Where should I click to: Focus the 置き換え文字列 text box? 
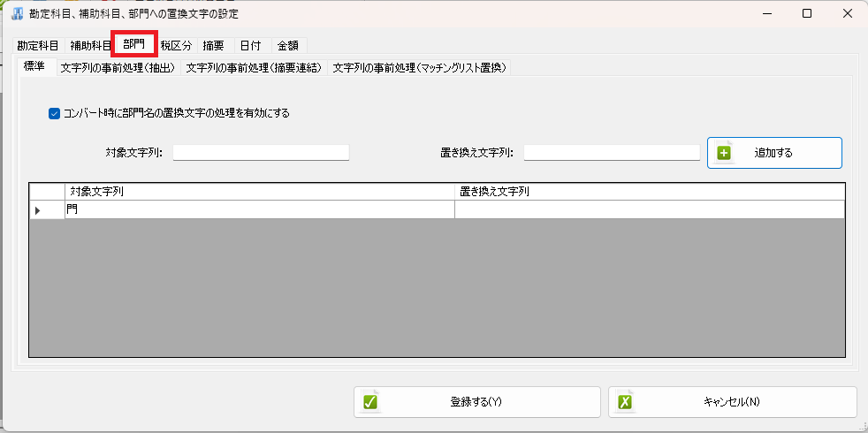tap(612, 153)
